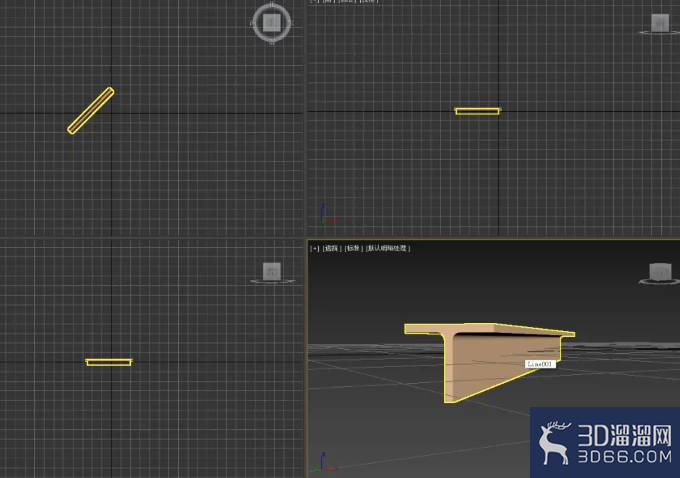Open the 标准 viewport setting menu
The image size is (680, 478).
pos(353,248)
